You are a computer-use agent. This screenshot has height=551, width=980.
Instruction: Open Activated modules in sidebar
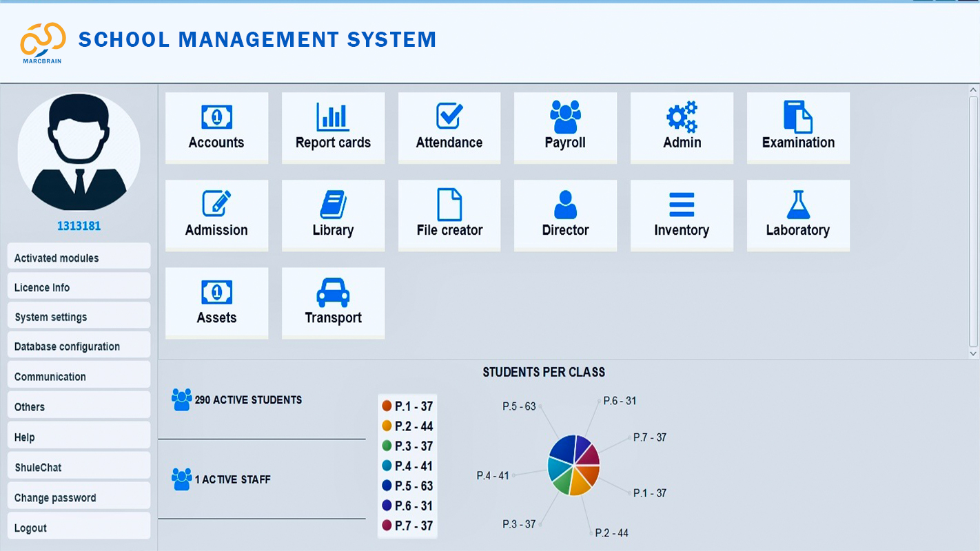79,256
